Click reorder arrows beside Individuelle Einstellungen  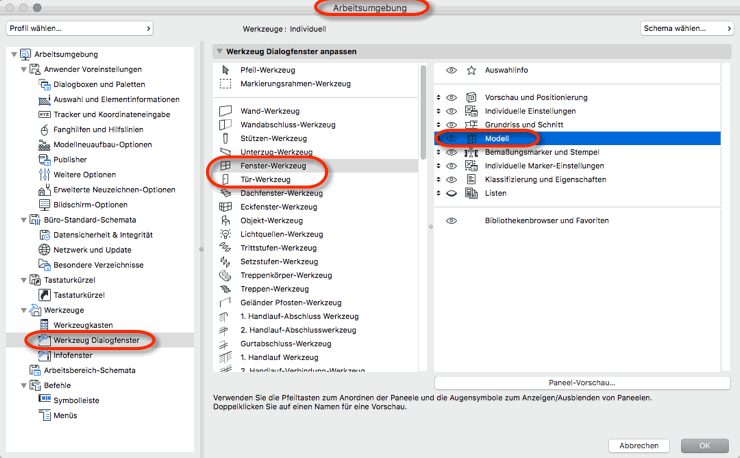pyautogui.click(x=438, y=111)
